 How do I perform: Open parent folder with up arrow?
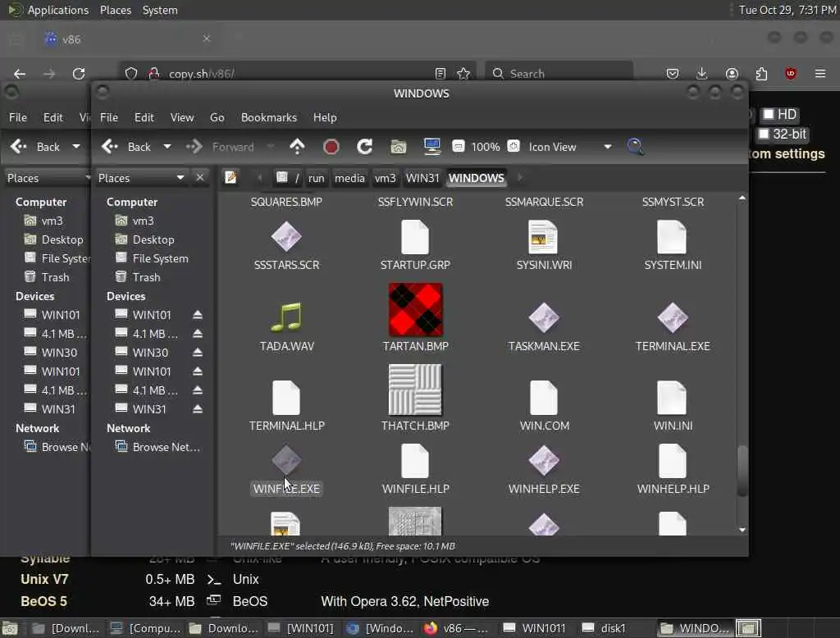(297, 146)
